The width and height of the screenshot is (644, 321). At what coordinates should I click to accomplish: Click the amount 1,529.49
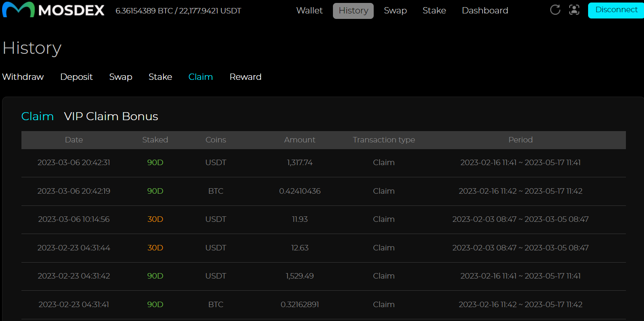coord(300,276)
